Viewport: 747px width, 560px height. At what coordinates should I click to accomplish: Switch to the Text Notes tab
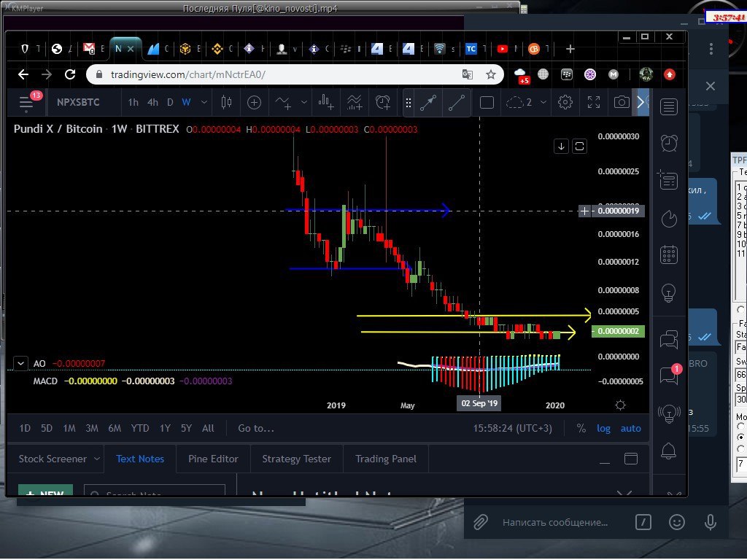(x=140, y=459)
